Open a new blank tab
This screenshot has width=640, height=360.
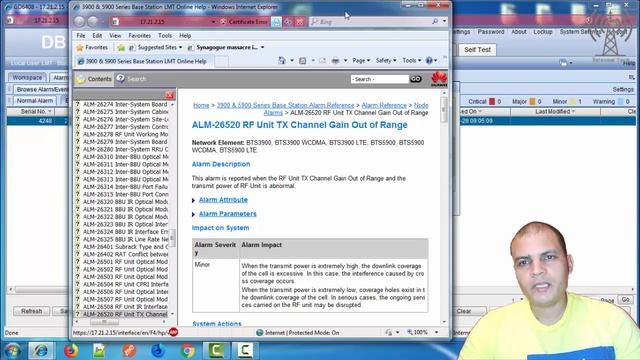(221, 61)
